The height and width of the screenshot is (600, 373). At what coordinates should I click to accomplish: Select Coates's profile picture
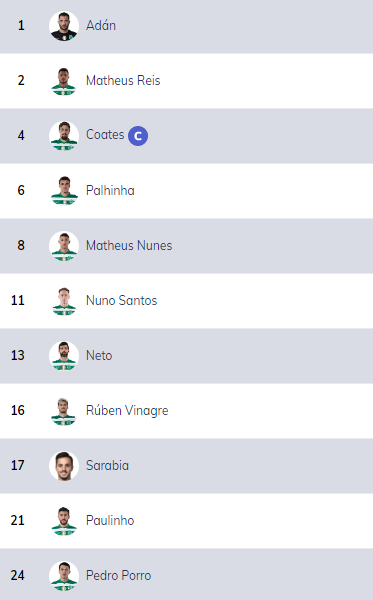[x=64, y=136]
